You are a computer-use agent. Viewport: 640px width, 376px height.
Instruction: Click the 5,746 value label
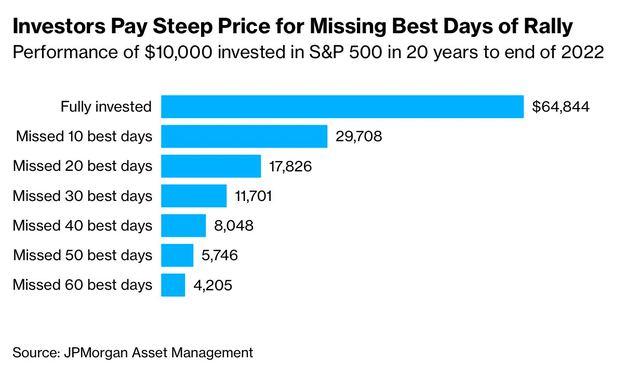220,256
